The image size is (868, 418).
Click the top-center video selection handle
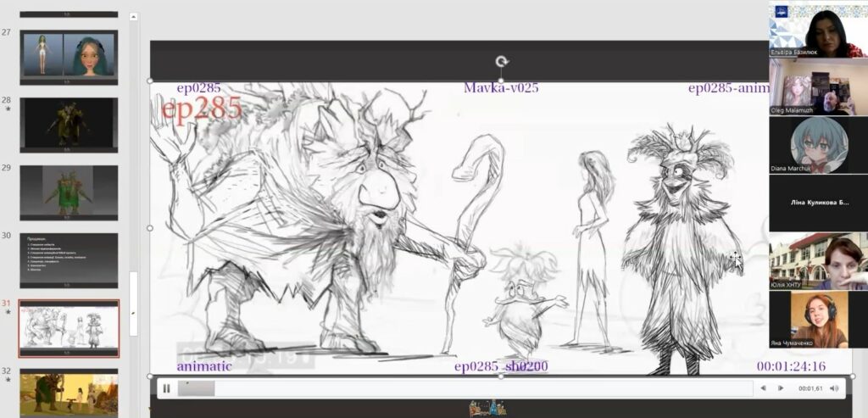coord(501,81)
